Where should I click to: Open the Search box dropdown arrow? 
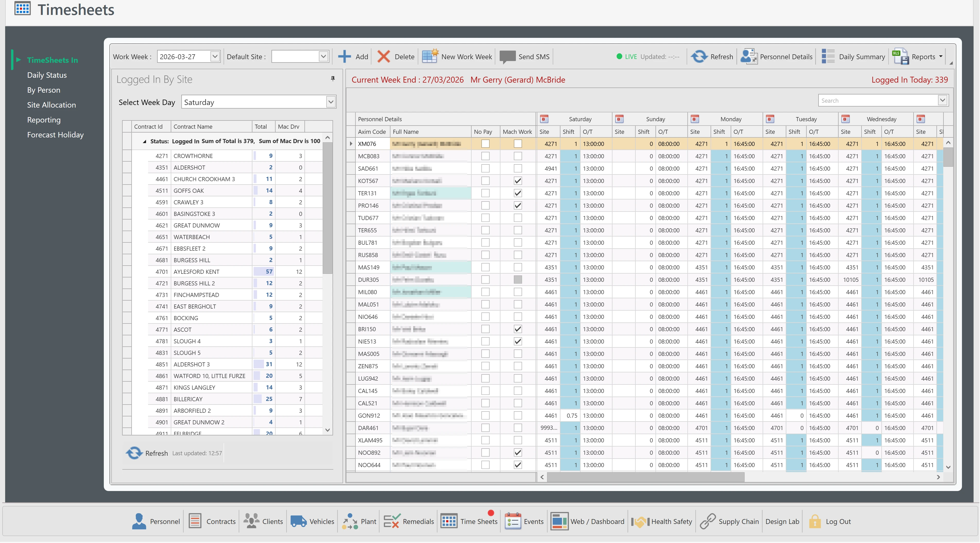click(942, 100)
